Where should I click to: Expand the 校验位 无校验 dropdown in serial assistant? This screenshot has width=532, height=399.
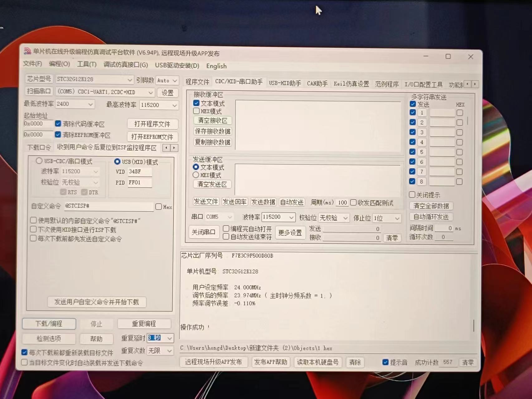point(345,218)
